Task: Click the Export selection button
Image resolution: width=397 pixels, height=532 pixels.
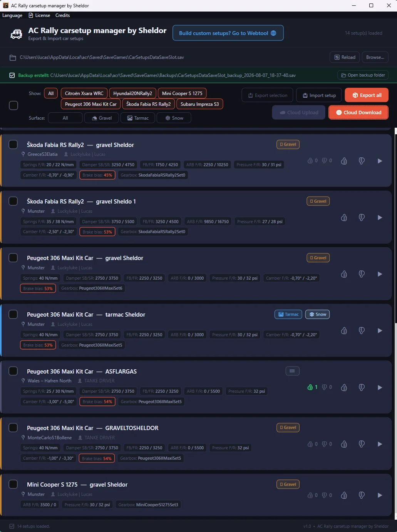Action: coord(267,95)
